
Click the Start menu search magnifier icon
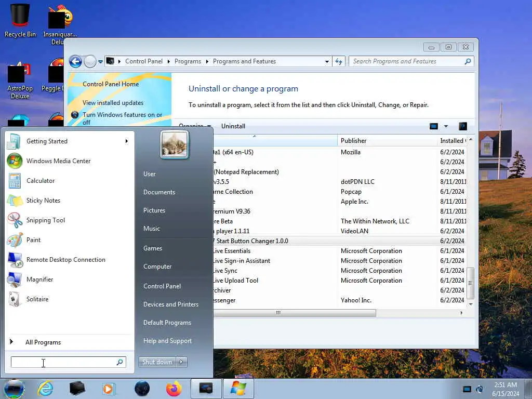click(x=120, y=362)
